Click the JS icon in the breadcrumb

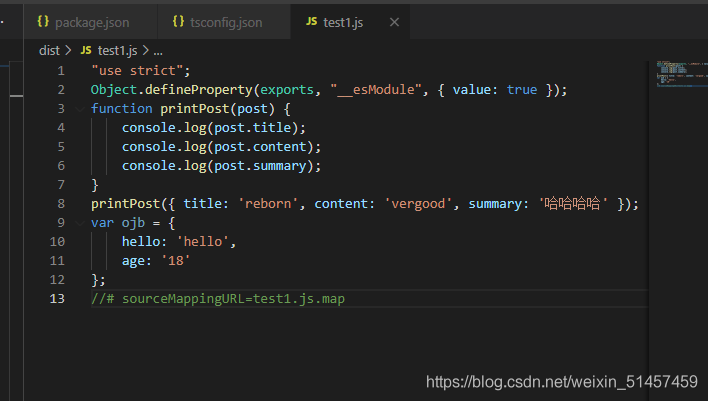pyautogui.click(x=86, y=50)
